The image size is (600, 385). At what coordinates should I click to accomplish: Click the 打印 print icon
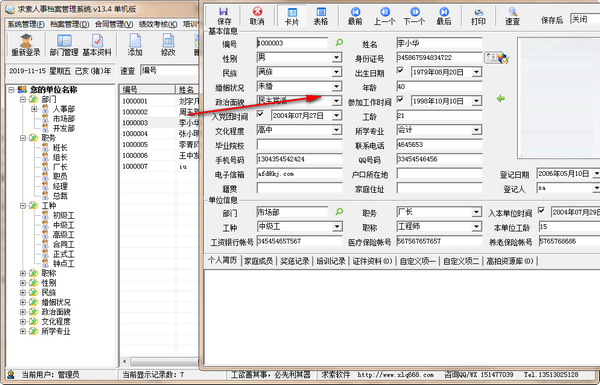pos(478,16)
